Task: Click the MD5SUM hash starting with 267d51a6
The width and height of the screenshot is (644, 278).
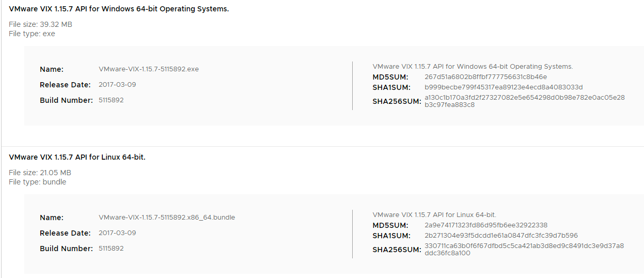Action: [485, 77]
